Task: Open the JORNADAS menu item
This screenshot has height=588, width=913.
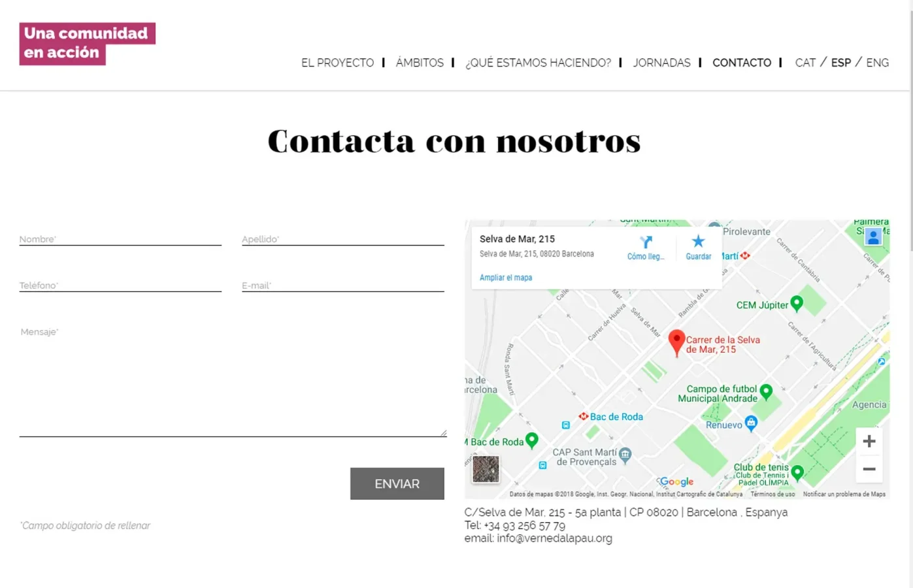Action: coord(661,63)
